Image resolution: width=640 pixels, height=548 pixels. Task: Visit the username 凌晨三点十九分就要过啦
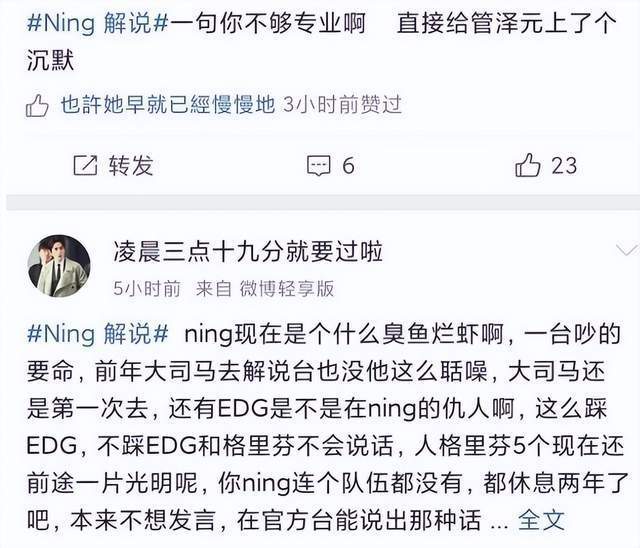pos(248,250)
